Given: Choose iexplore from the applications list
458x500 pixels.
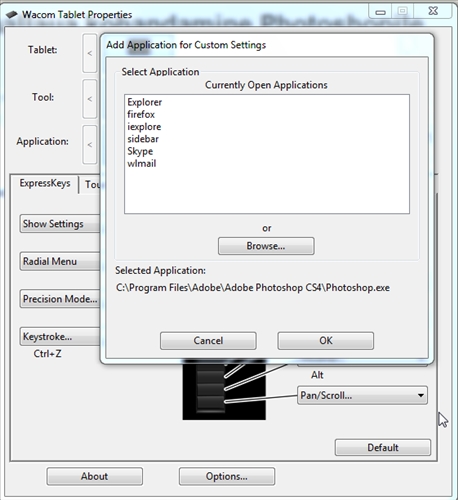Looking at the screenshot, I should coord(144,127).
